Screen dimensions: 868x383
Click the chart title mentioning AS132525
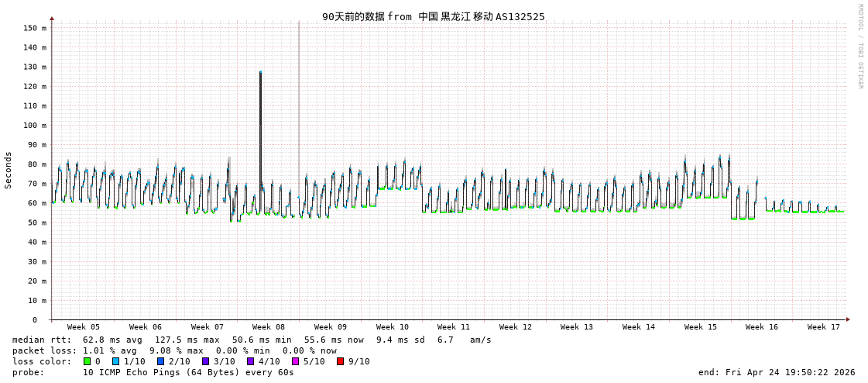(x=434, y=16)
